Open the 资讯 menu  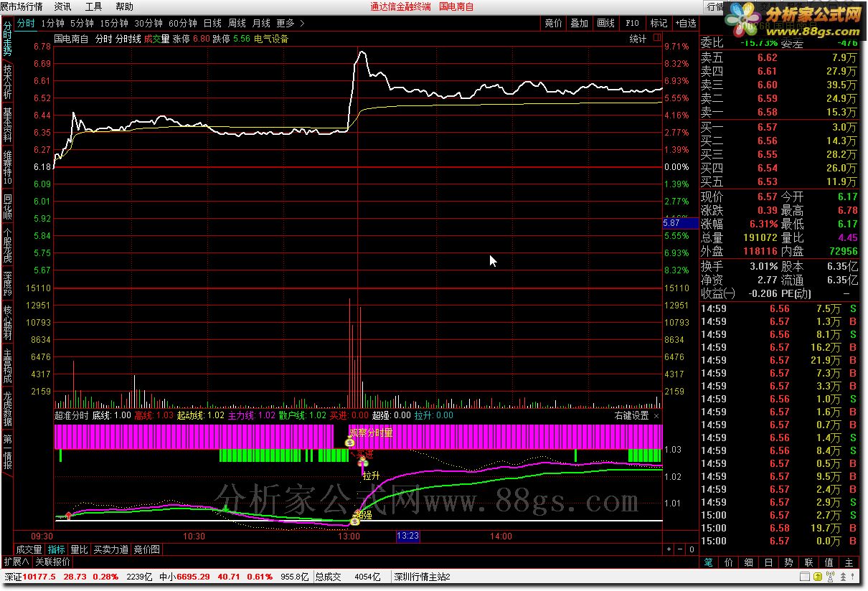63,6
